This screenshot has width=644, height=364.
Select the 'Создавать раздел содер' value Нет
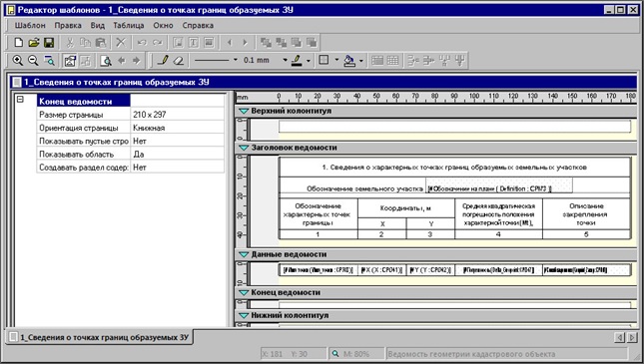point(177,167)
